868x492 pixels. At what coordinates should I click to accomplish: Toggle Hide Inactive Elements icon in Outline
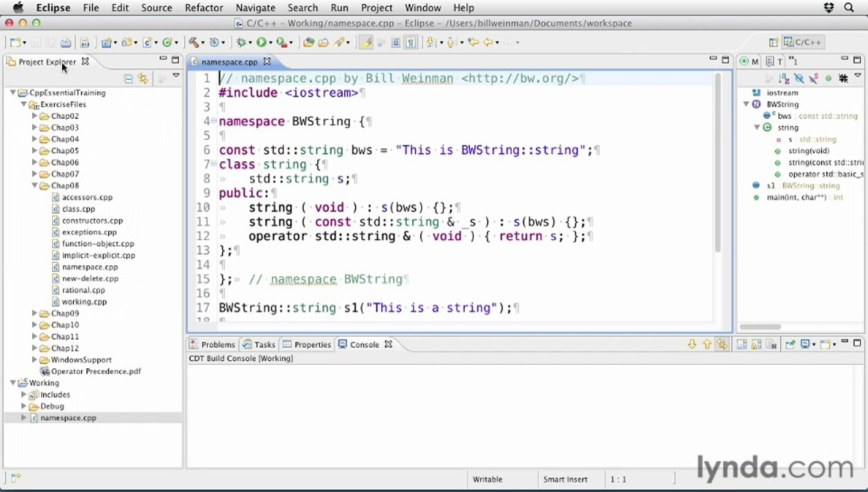pyautogui.click(x=843, y=79)
